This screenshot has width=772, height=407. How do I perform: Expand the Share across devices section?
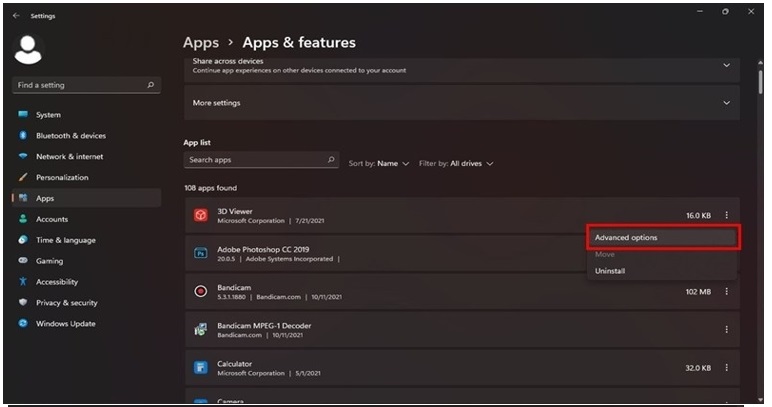[x=726, y=65]
